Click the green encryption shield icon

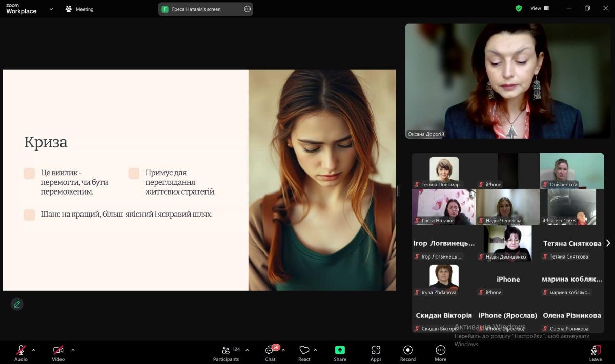click(519, 8)
